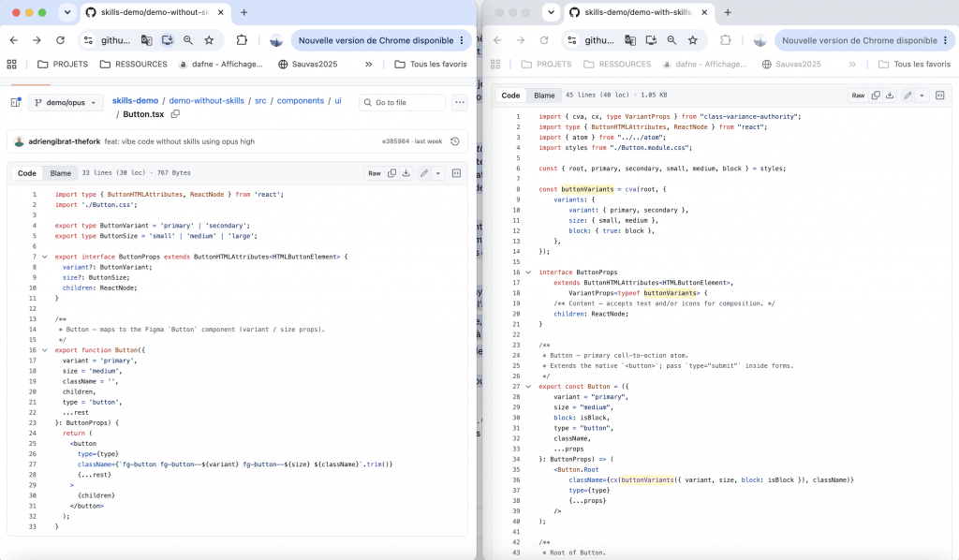Open edit options arrow in left window
Image resolution: width=959 pixels, height=560 pixels.
point(438,173)
